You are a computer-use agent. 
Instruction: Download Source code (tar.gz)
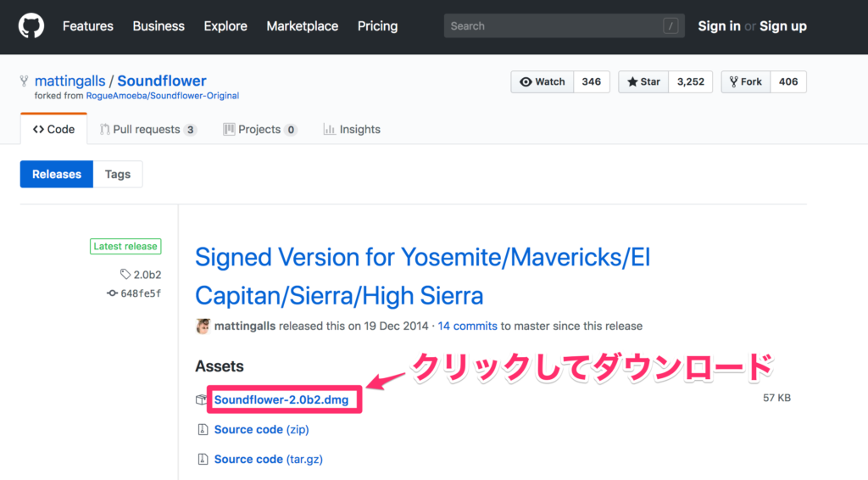[269, 460]
